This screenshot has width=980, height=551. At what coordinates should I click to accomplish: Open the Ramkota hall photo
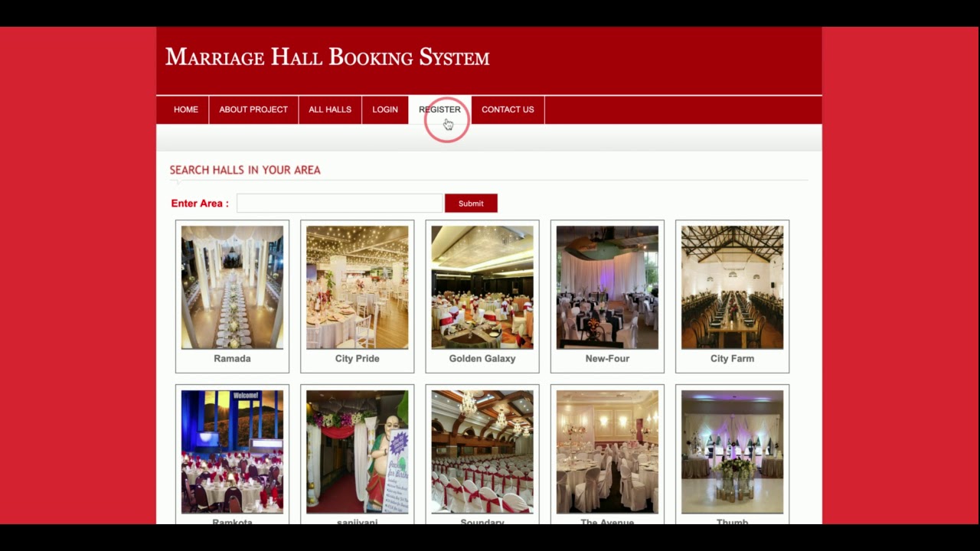(232, 452)
